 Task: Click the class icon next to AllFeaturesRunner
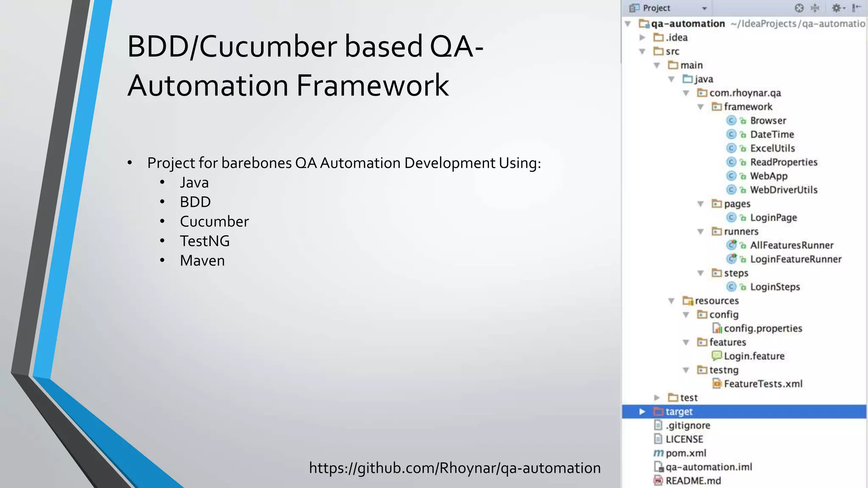[x=732, y=245]
